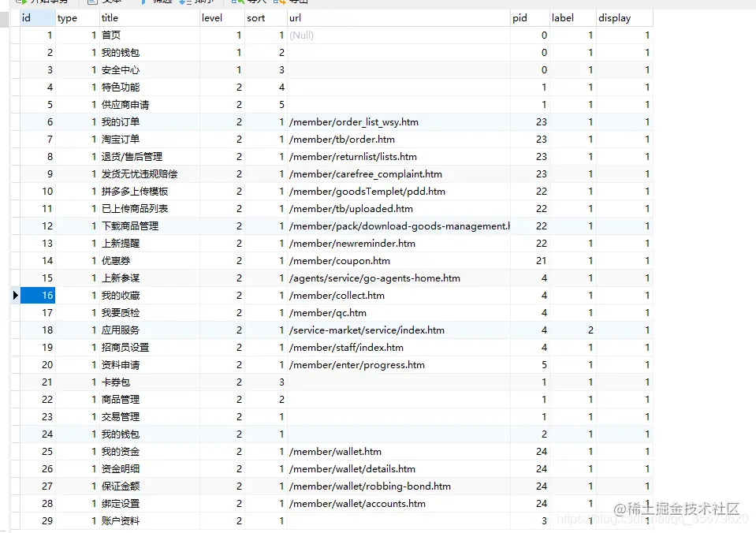This screenshot has width=756, height=533.
Task: Click the type column header
Action: pos(77,18)
